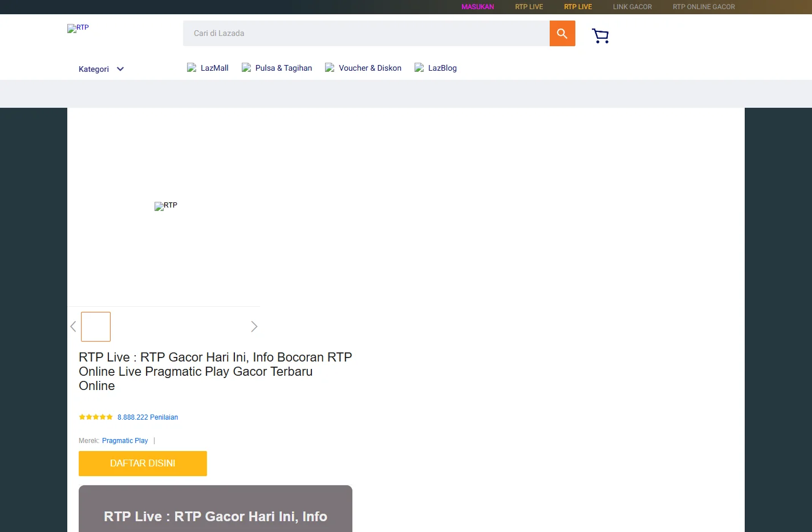Open RTP ONLINE GACOR top link
Image resolution: width=812 pixels, height=532 pixels.
[704, 7]
